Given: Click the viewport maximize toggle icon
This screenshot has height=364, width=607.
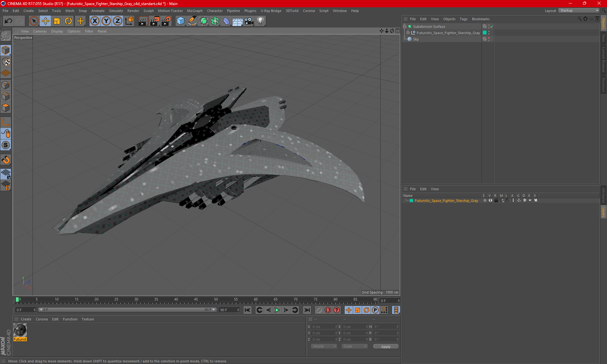Looking at the screenshot, I should click(397, 31).
